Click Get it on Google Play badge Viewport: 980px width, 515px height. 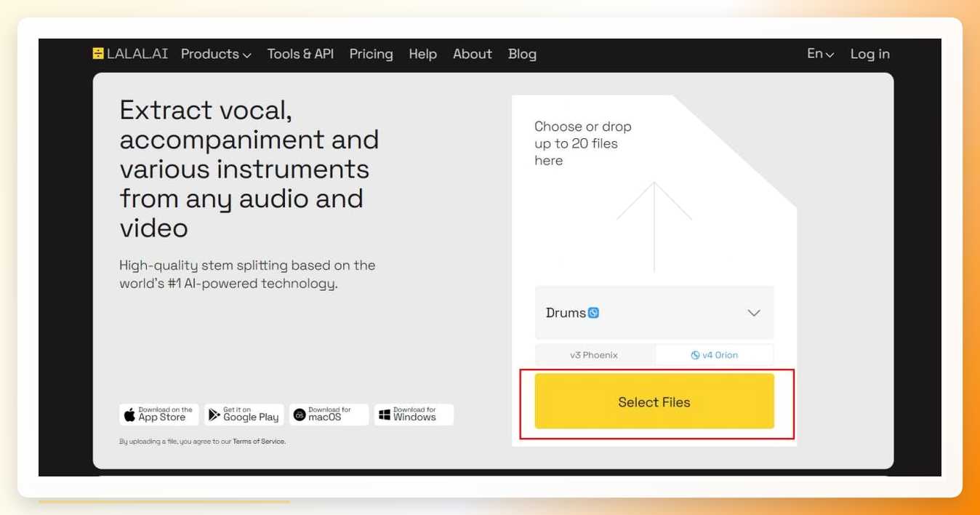pos(244,415)
